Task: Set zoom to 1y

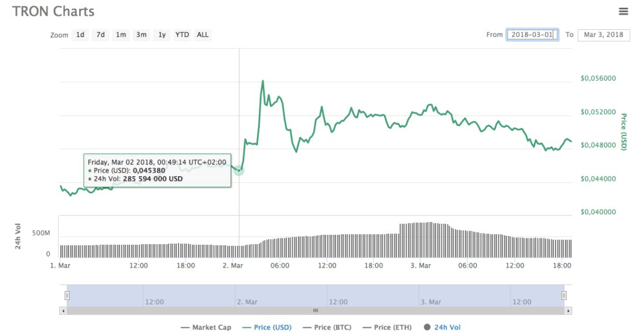Action: pos(162,35)
